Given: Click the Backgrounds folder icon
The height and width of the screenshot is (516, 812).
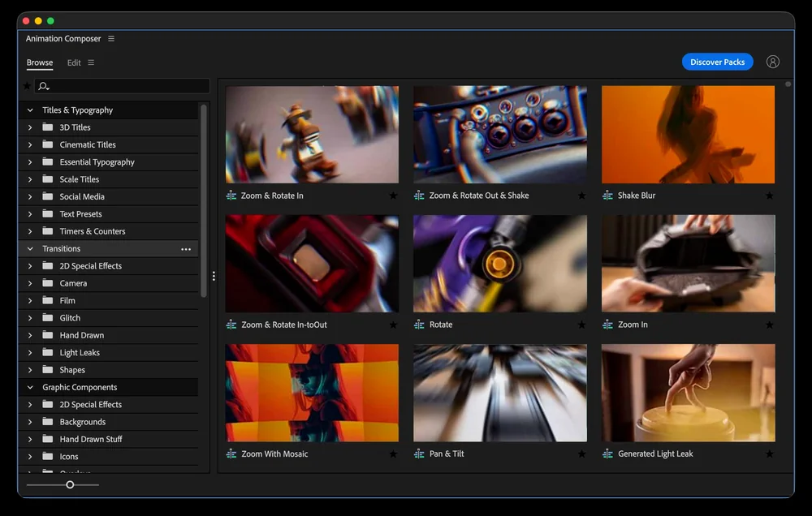Looking at the screenshot, I should [x=48, y=422].
